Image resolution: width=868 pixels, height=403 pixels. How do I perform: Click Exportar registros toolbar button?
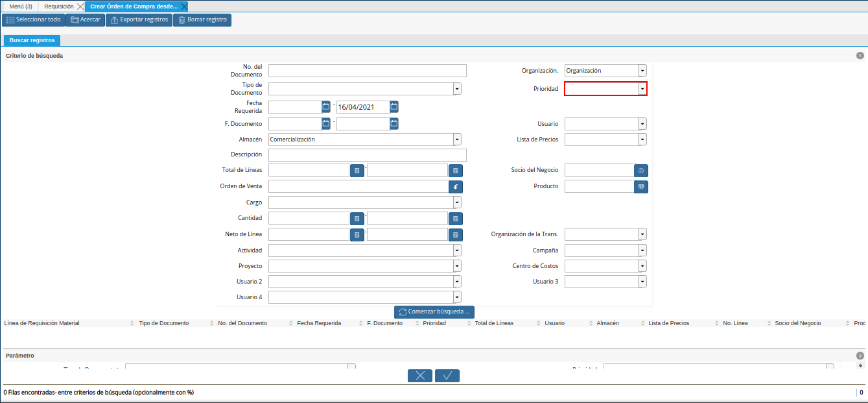139,20
